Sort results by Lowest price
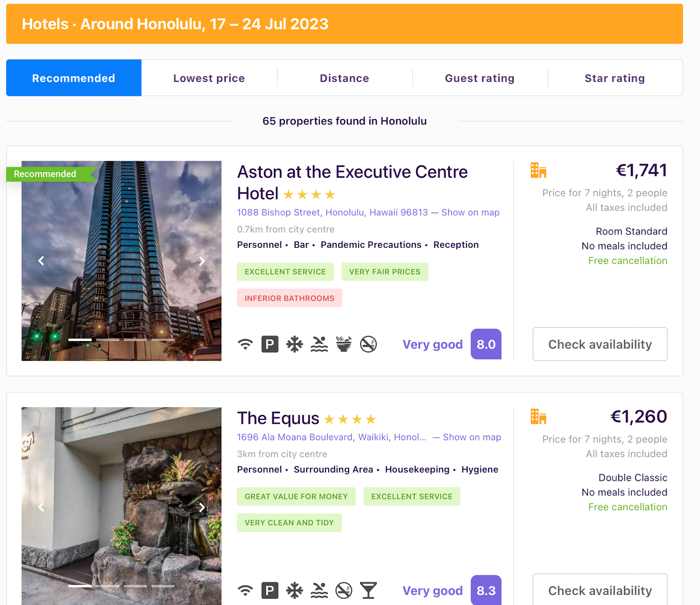Screen dimensions: 700x605 pyautogui.click(x=209, y=78)
